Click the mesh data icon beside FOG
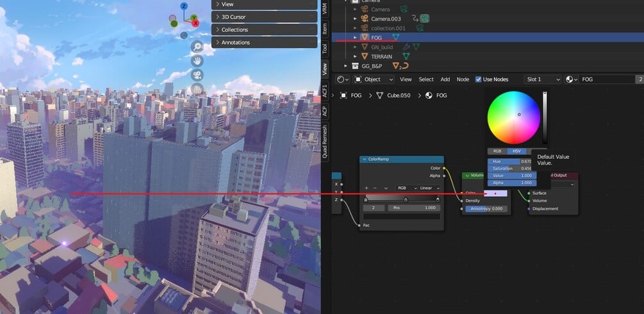644x314 pixels. point(395,37)
